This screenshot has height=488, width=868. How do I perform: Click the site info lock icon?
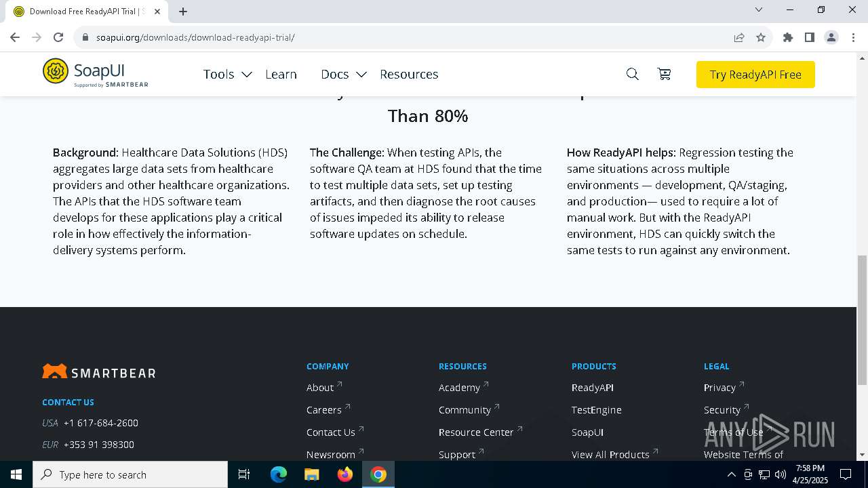[85, 37]
